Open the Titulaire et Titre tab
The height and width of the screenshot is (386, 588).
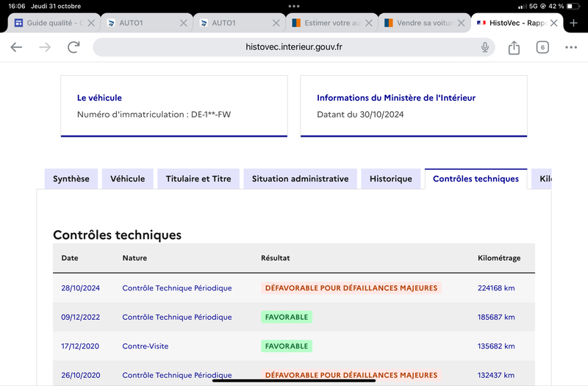tap(198, 179)
